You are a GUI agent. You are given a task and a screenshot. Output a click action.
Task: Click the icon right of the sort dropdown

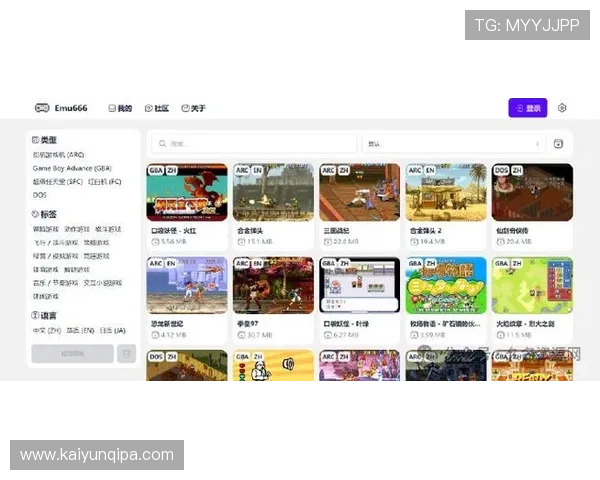pos(558,144)
